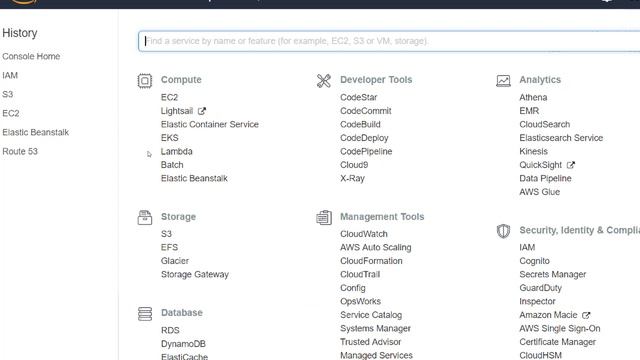Open the CloudWatch service
The width and height of the screenshot is (640, 360).
click(x=364, y=234)
